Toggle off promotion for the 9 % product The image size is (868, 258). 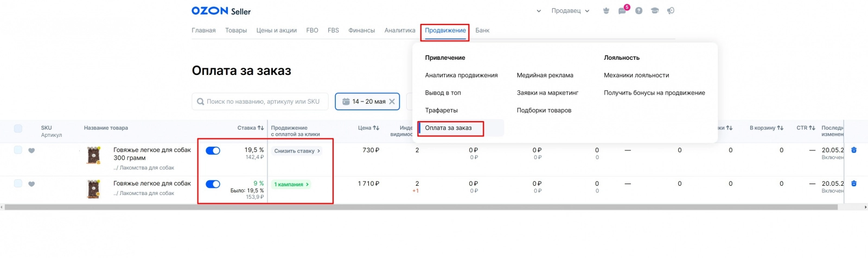pos(213,184)
